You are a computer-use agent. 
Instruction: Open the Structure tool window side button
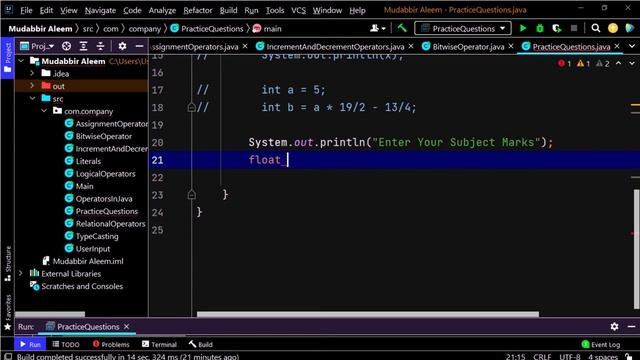click(x=7, y=264)
